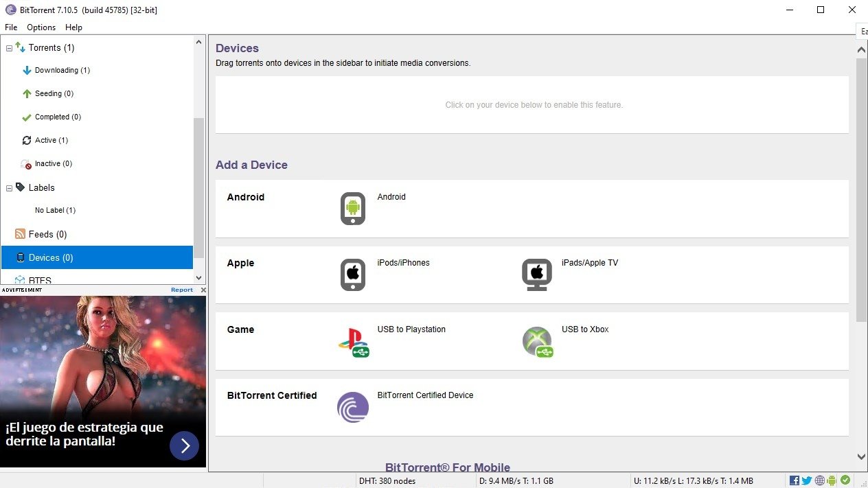Click the BitTorrent logo in title bar
This screenshot has width=868, height=488.
tap(10, 10)
